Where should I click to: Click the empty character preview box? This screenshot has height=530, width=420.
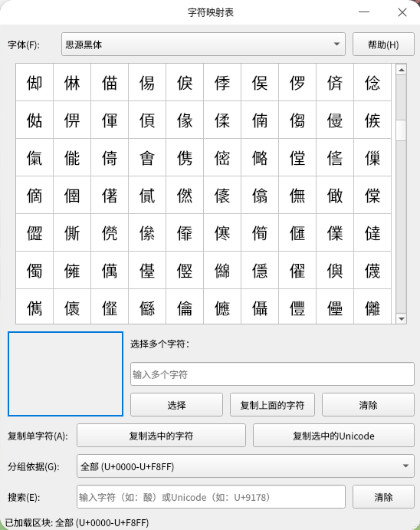click(65, 374)
